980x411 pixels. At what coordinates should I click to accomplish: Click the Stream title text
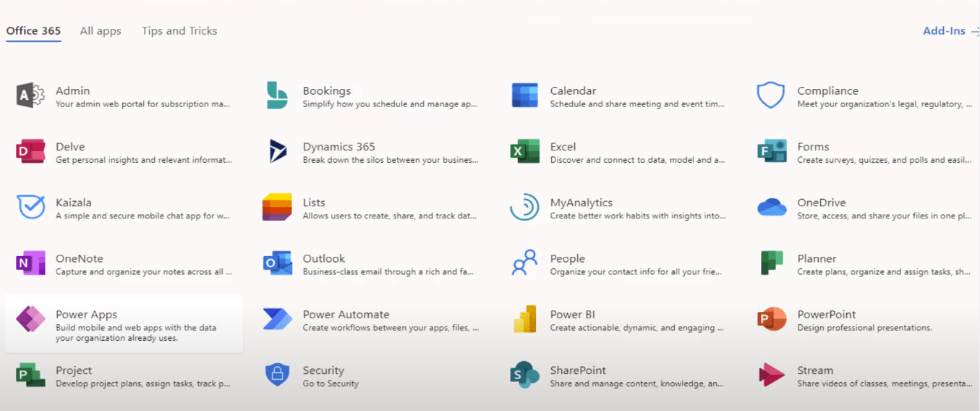coord(815,370)
